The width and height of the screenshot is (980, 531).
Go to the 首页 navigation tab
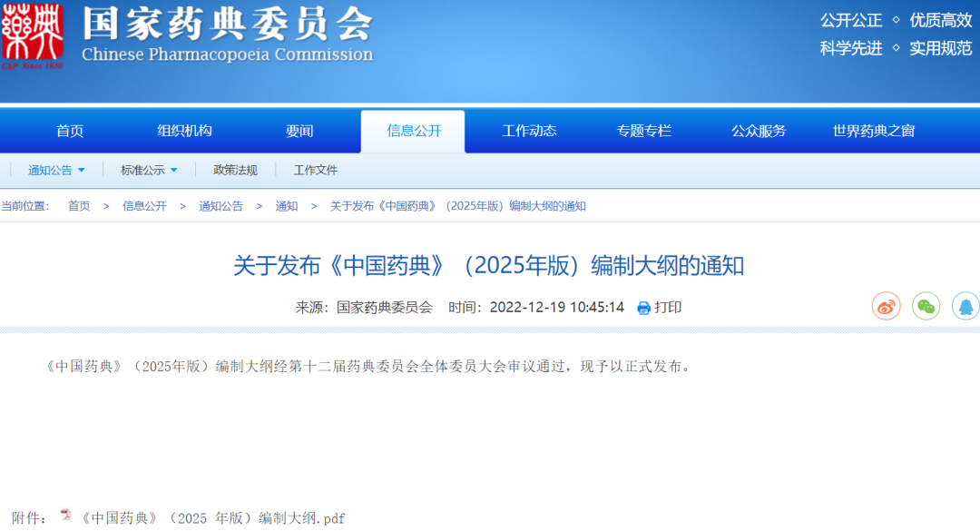point(69,131)
